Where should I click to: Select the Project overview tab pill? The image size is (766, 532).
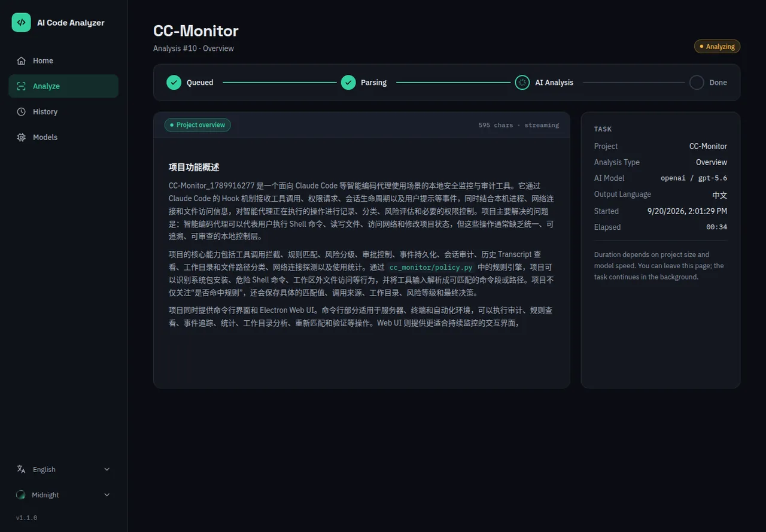[x=197, y=125]
